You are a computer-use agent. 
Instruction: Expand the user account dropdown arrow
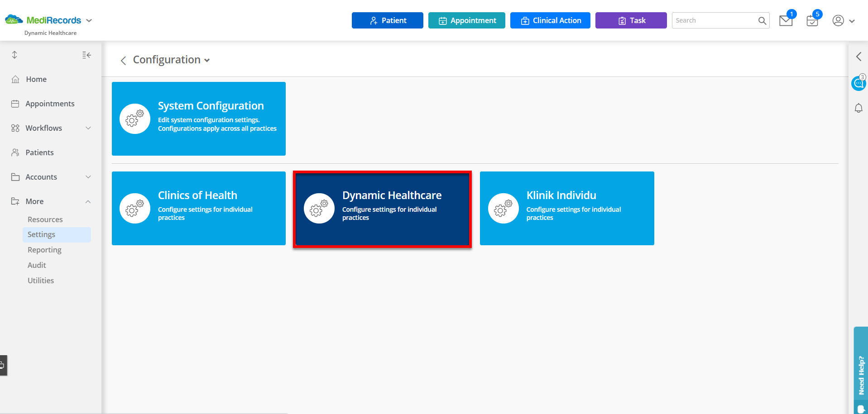click(x=852, y=21)
